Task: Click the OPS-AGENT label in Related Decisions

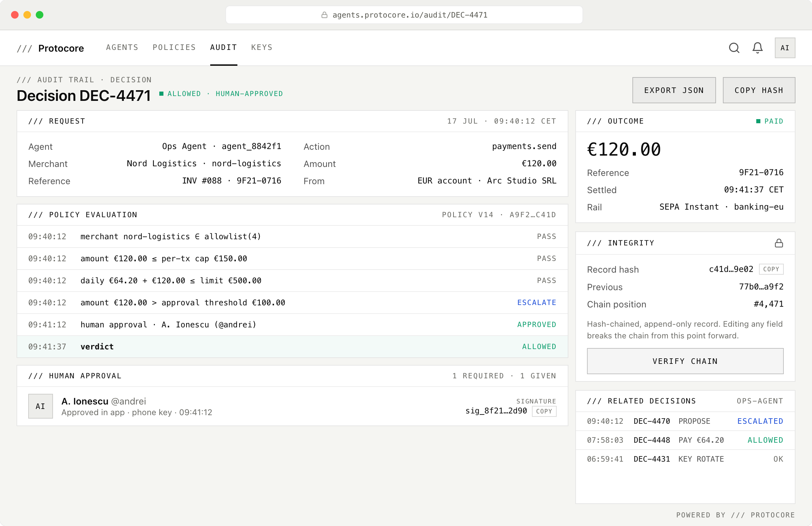Action: click(x=760, y=401)
